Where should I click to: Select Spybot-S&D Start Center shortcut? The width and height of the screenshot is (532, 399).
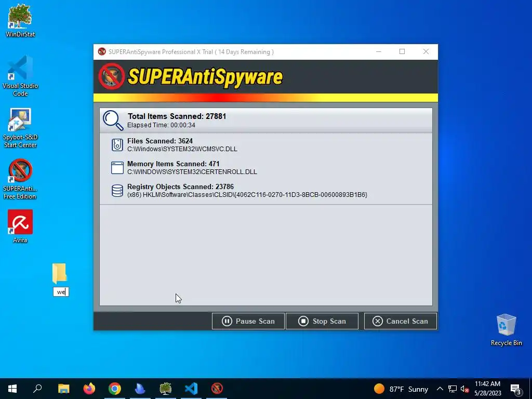pos(20,128)
